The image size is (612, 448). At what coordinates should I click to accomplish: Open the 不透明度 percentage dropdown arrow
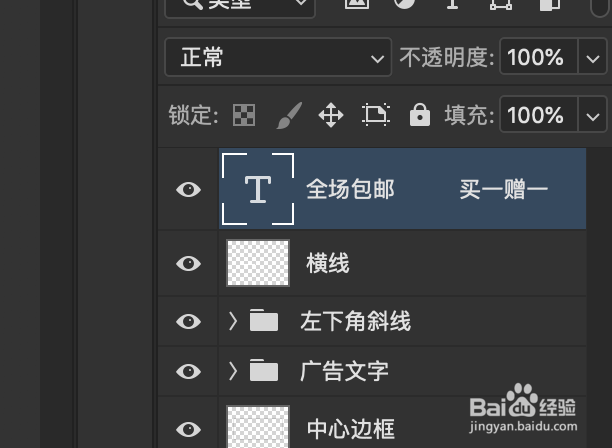[592, 57]
